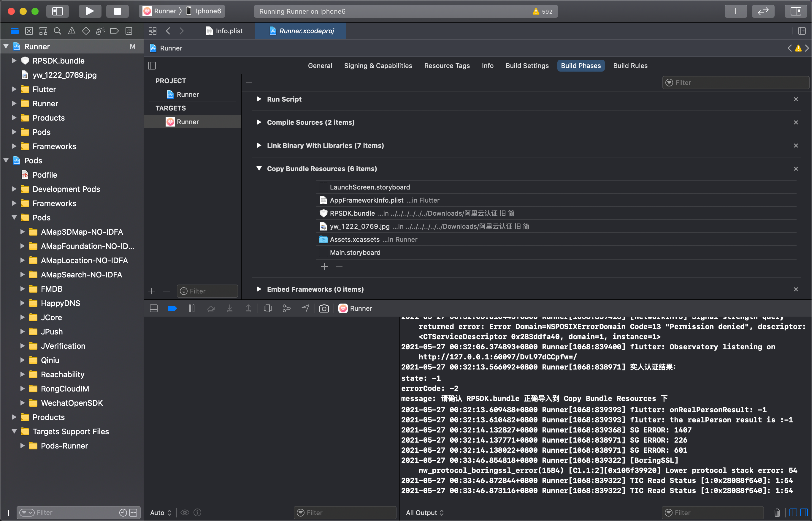The image size is (812, 521).
Task: Open the Build Rules tab
Action: pos(630,66)
